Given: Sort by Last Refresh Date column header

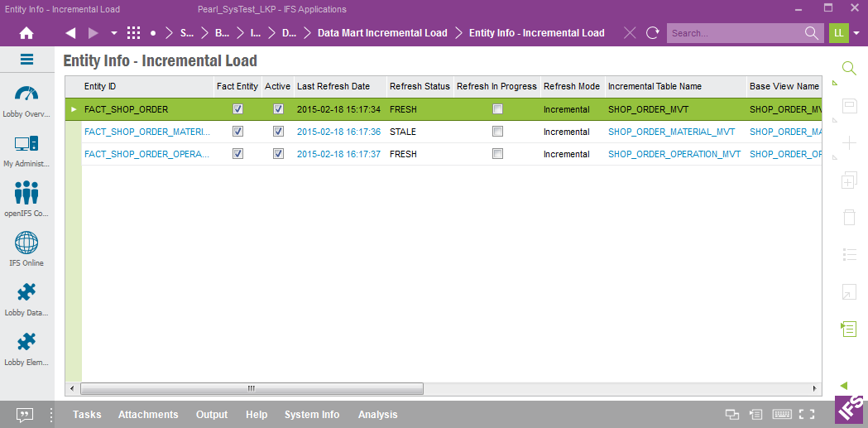Looking at the screenshot, I should pyautogui.click(x=340, y=86).
